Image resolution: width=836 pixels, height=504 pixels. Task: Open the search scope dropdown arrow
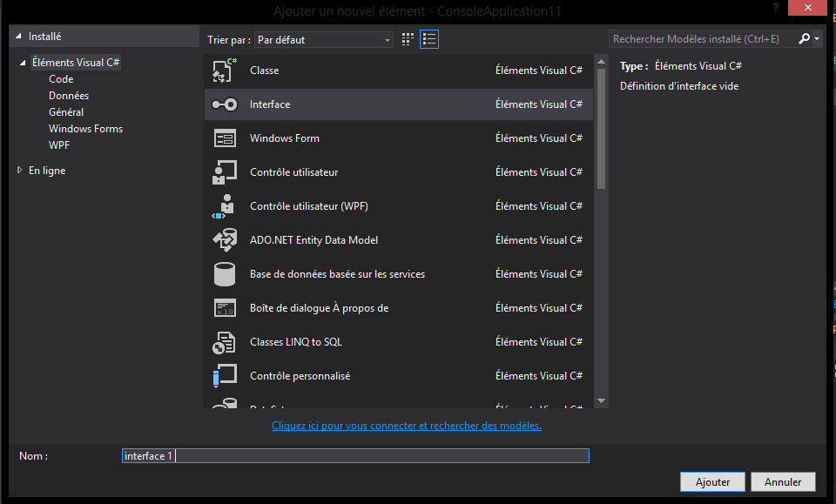817,38
